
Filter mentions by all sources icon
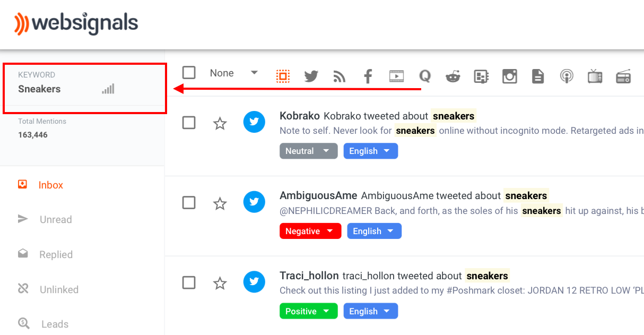coord(283,76)
